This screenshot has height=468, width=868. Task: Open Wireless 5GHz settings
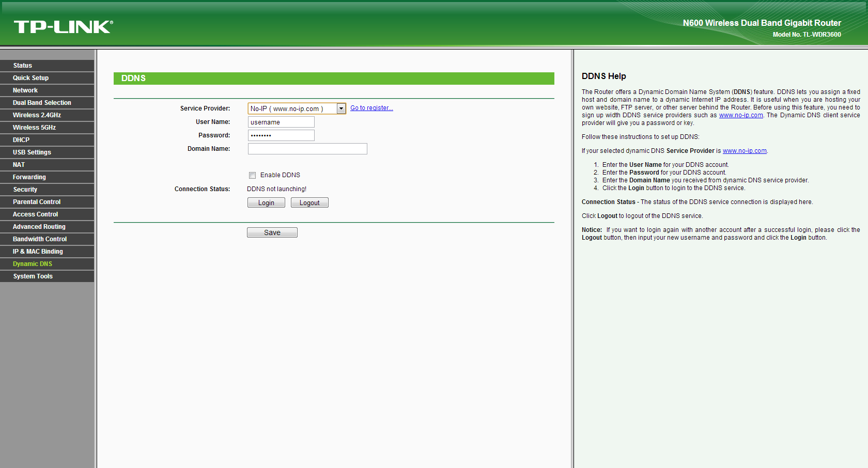tap(47, 128)
